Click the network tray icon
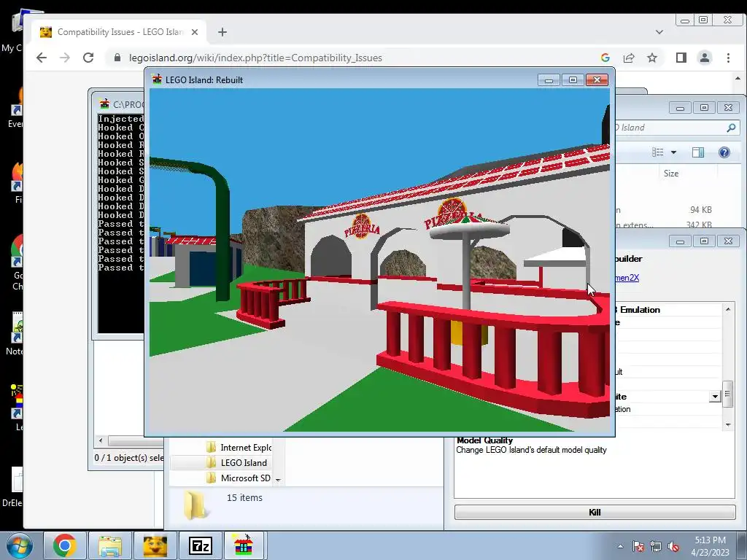747x560 pixels. pyautogui.click(x=656, y=546)
